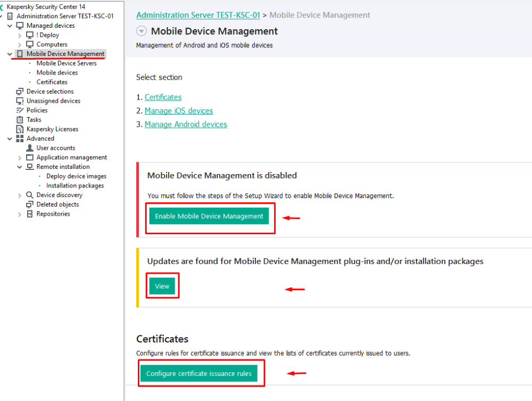Click the Tasks clipboard icon

[x=20, y=119]
